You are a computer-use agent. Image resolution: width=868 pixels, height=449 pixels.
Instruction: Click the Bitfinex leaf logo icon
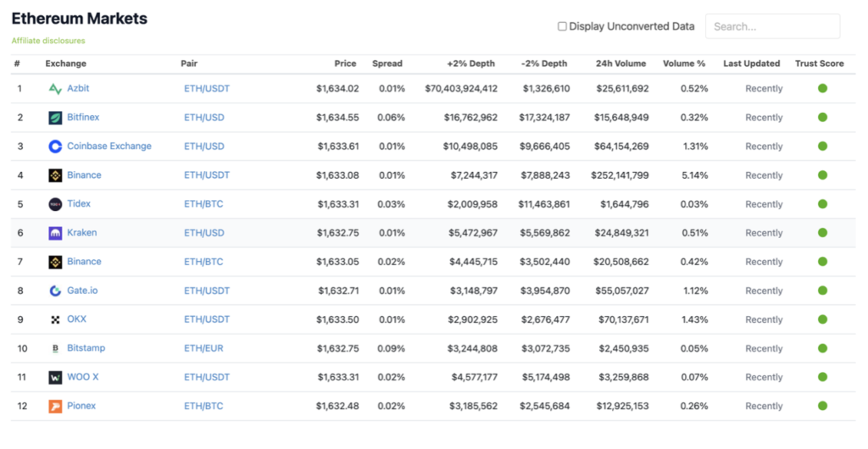pyautogui.click(x=55, y=117)
